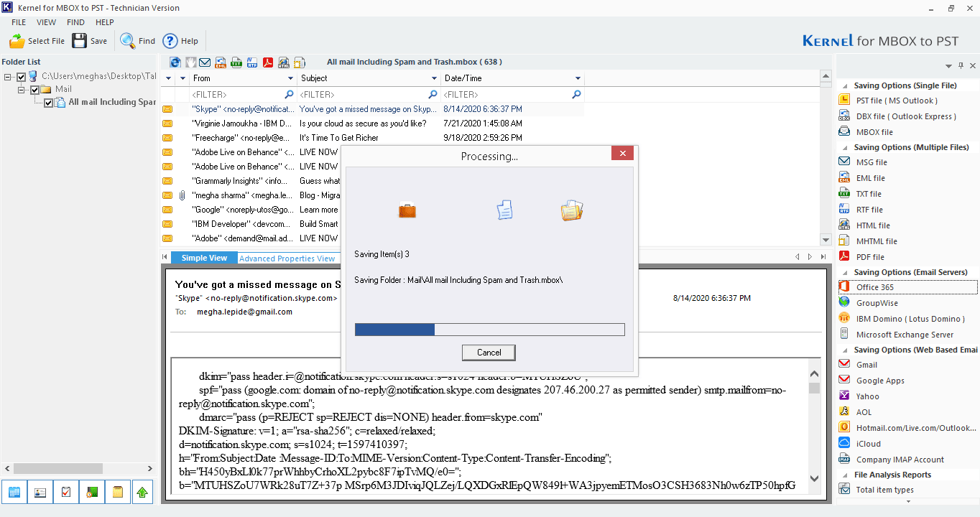Open the FILE menu
980x517 pixels.
click(19, 22)
